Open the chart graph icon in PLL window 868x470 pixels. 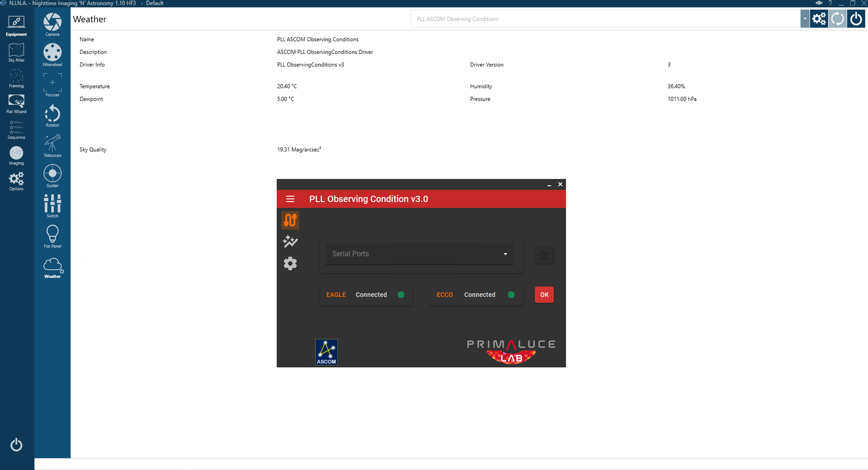(x=290, y=241)
